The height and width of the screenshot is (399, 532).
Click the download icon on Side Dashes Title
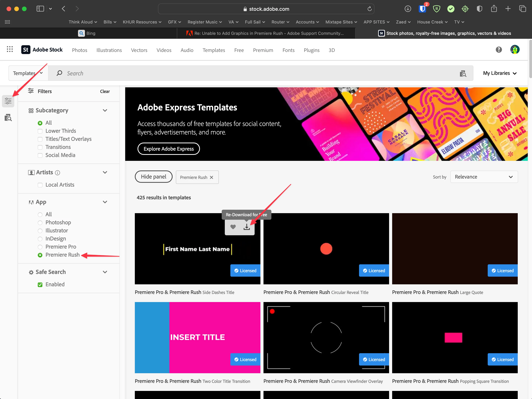click(247, 227)
